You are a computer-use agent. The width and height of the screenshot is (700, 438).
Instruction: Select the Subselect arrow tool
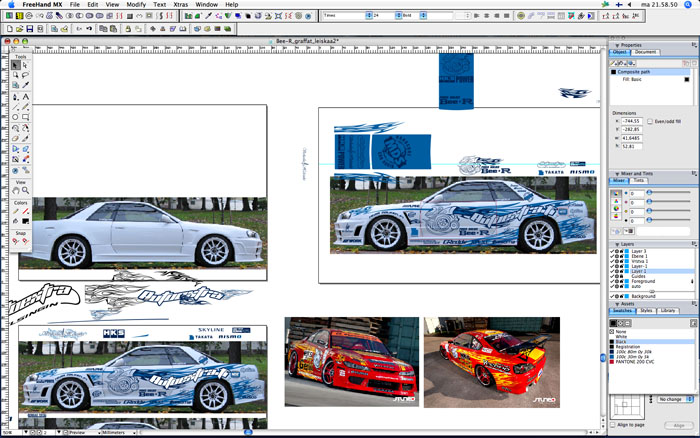[x=25, y=65]
